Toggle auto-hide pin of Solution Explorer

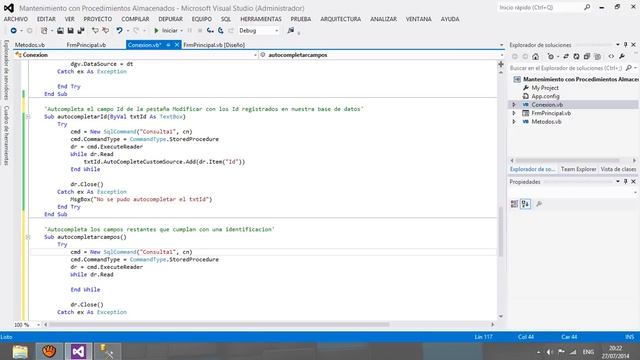625,44
